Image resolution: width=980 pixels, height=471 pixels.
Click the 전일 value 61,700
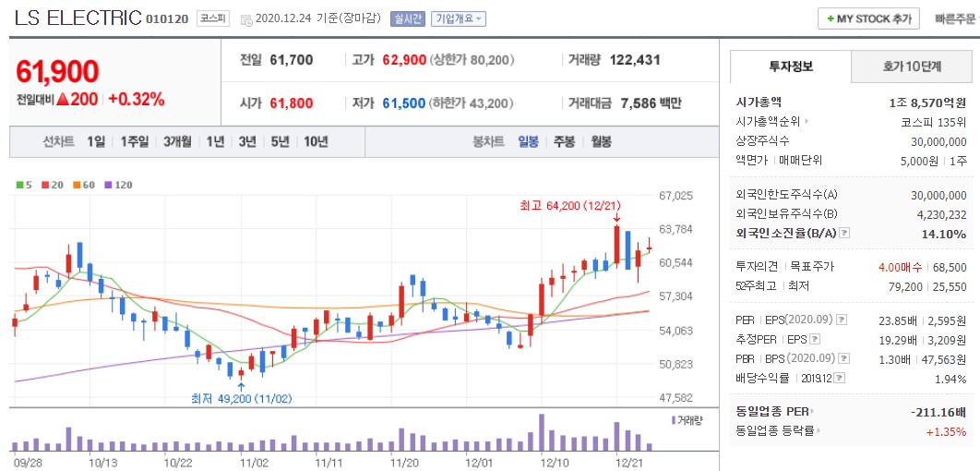pos(292,60)
